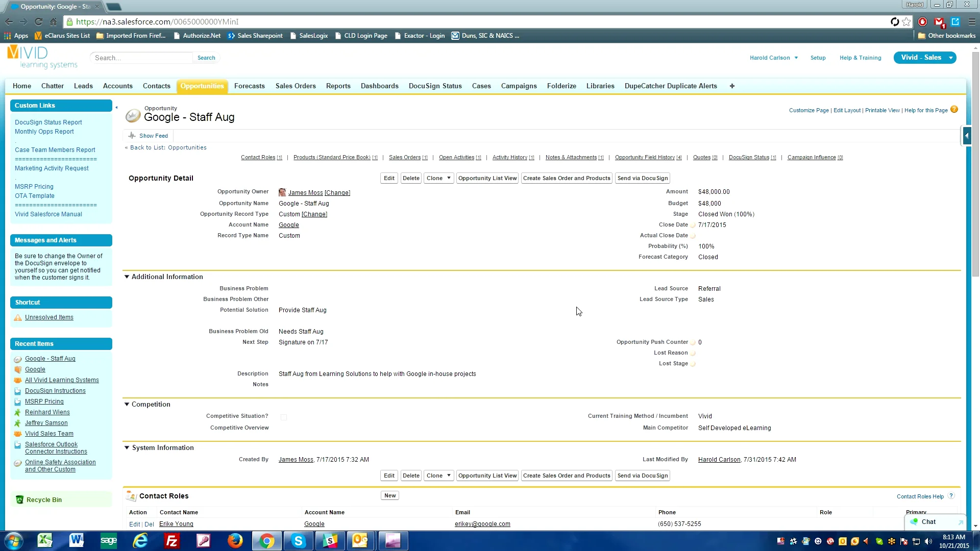The width and height of the screenshot is (980, 551).
Task: Click the top Delete button
Action: pos(411,178)
